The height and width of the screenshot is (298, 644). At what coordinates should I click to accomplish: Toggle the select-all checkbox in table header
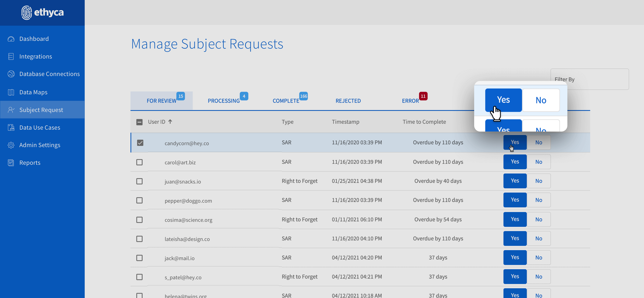[139, 122]
